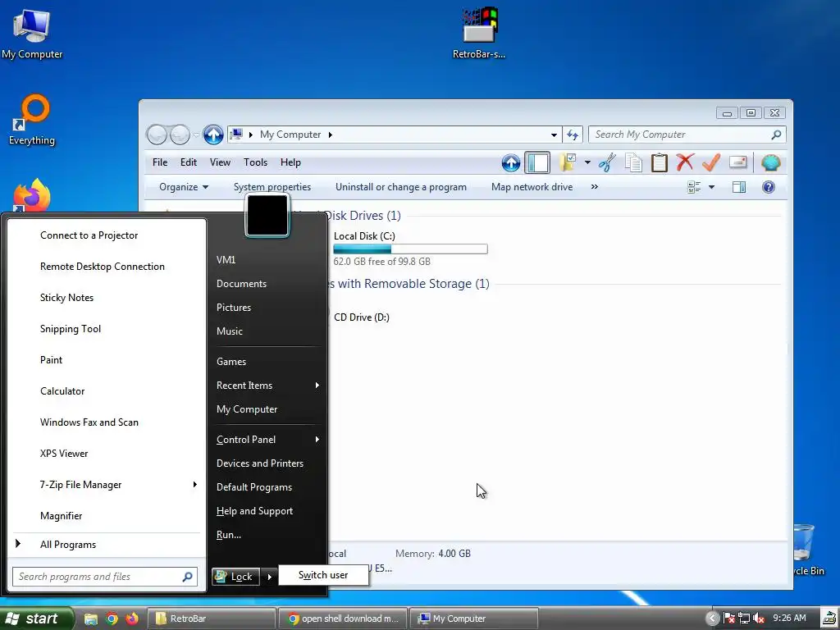The image size is (840, 630).
Task: Click the Forward navigation button
Action: pos(180,135)
